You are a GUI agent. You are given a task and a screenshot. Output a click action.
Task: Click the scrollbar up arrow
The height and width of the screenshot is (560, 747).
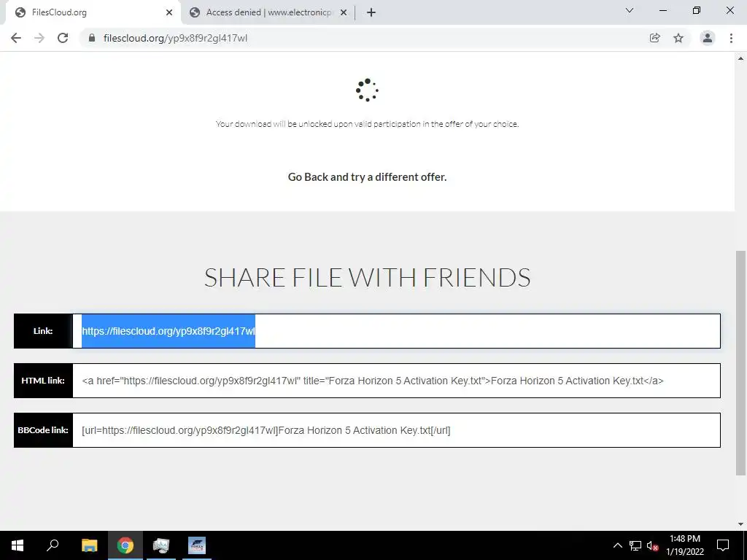click(x=740, y=58)
